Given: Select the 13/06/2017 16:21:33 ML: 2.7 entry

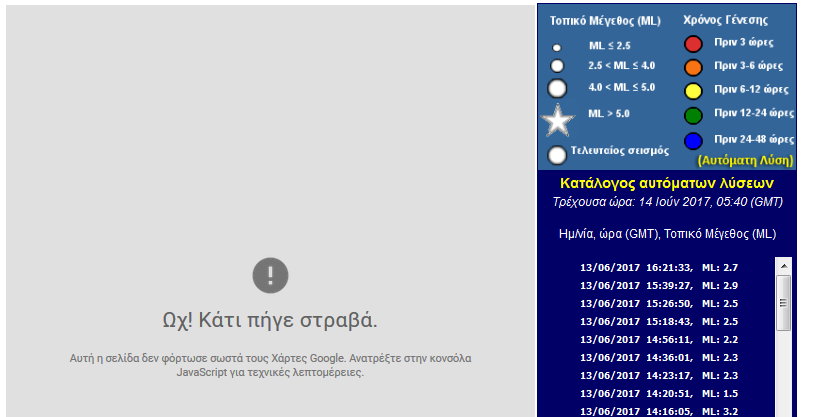Looking at the screenshot, I should pos(659,268).
